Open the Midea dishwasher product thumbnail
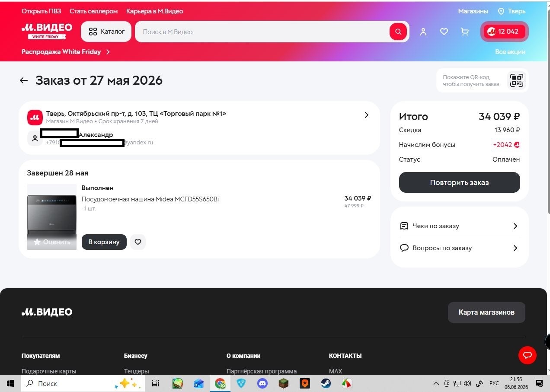The image size is (550, 392). [51, 217]
